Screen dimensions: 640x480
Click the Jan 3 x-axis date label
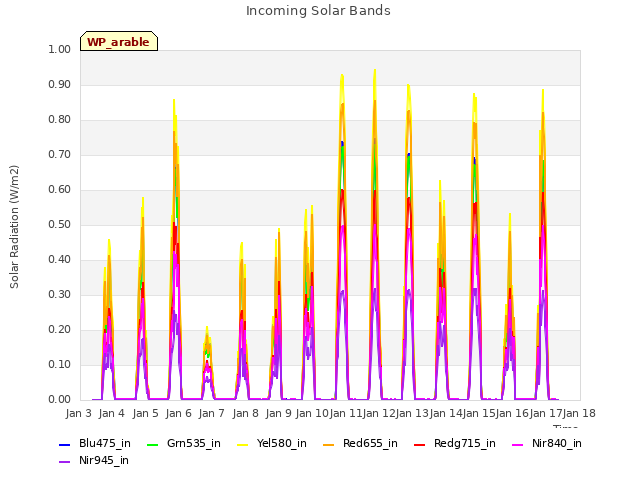coord(79,413)
